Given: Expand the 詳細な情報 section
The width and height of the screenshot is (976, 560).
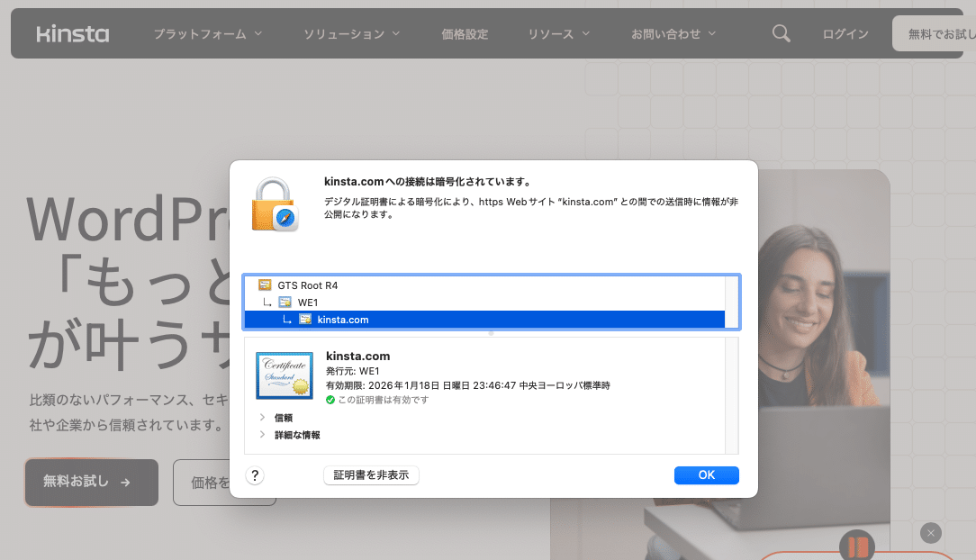Looking at the screenshot, I should pos(261,434).
